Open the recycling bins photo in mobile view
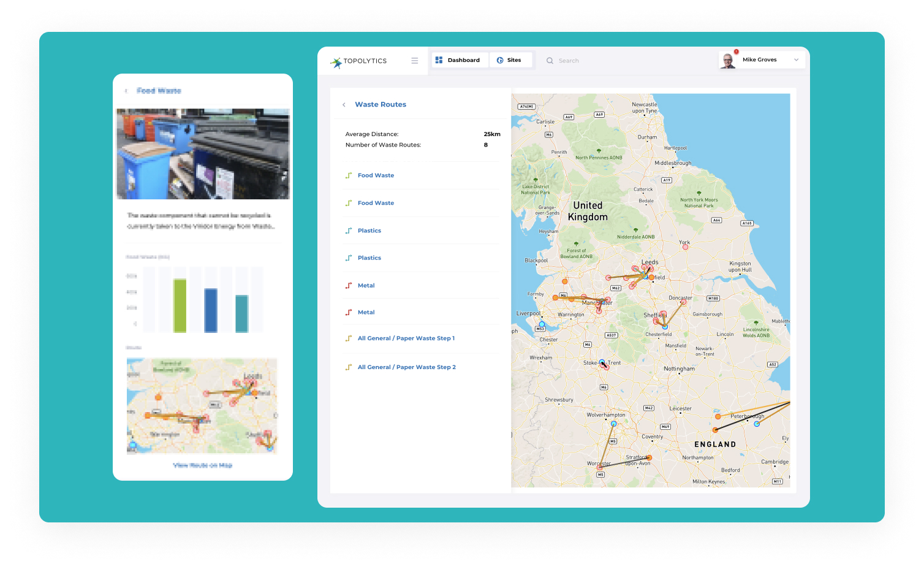The width and height of the screenshot is (924, 569). tap(203, 154)
